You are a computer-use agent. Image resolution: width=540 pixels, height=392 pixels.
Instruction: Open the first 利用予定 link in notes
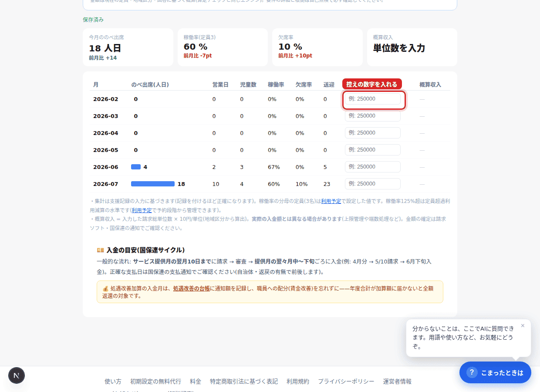point(331,201)
